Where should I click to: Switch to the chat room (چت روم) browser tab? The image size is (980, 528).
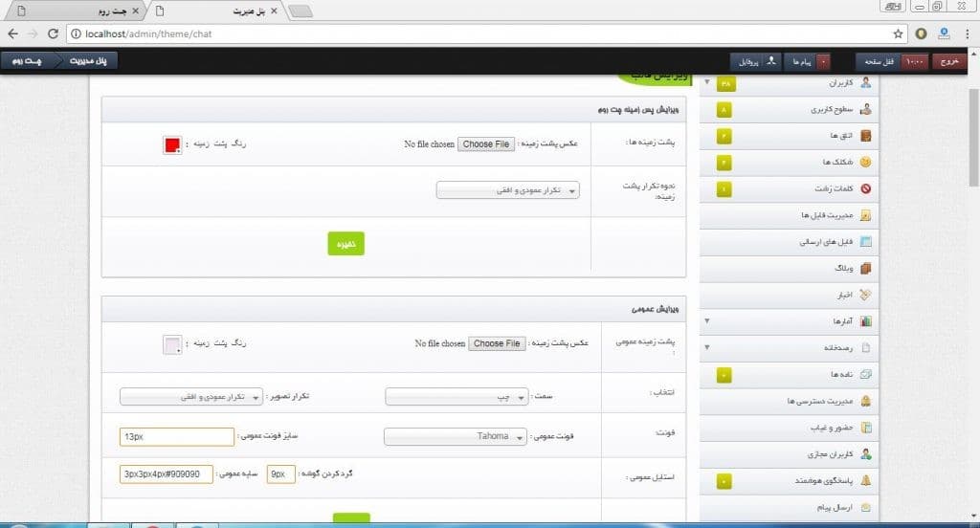point(76,11)
